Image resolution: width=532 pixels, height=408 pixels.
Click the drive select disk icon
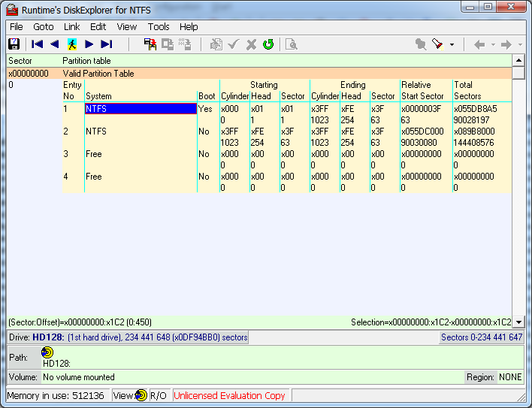pos(14,44)
